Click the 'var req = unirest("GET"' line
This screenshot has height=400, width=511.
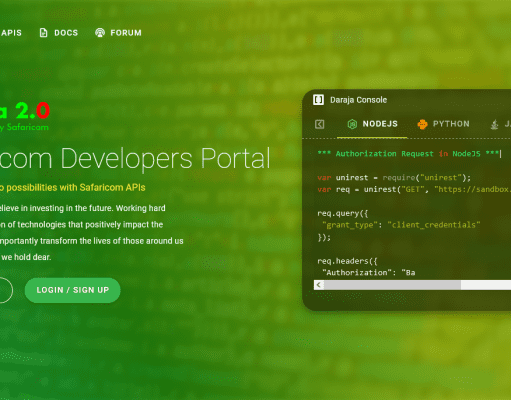(414, 189)
